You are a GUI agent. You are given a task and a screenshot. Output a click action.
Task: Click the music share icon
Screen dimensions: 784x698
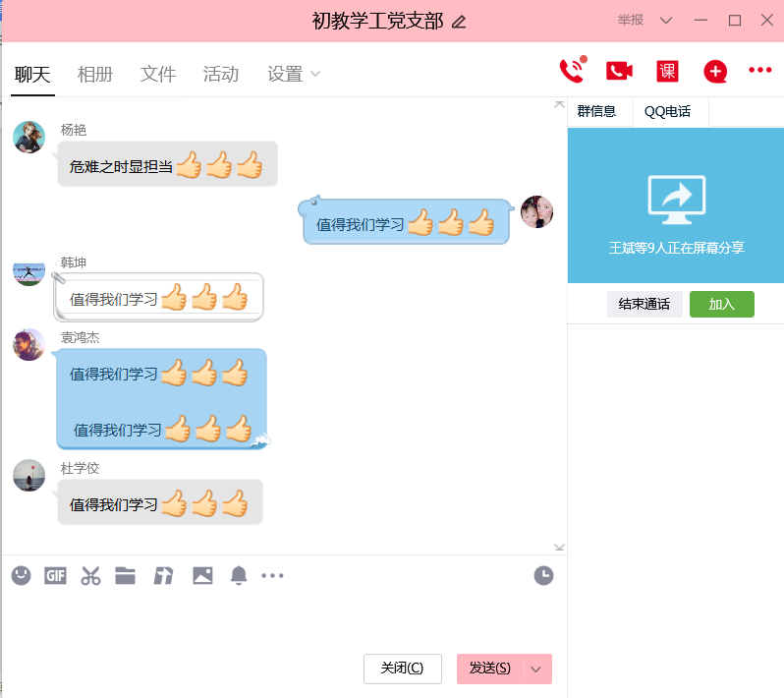163,575
